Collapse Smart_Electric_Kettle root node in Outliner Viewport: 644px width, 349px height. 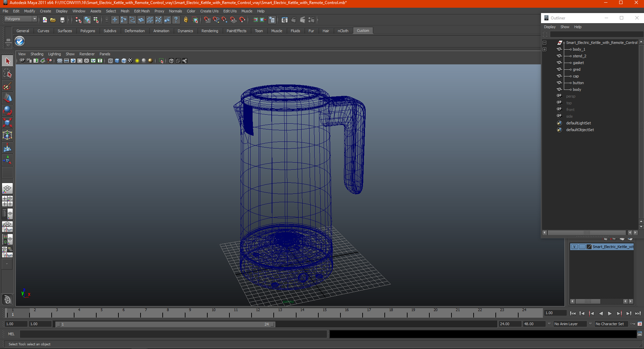pyautogui.click(x=545, y=43)
